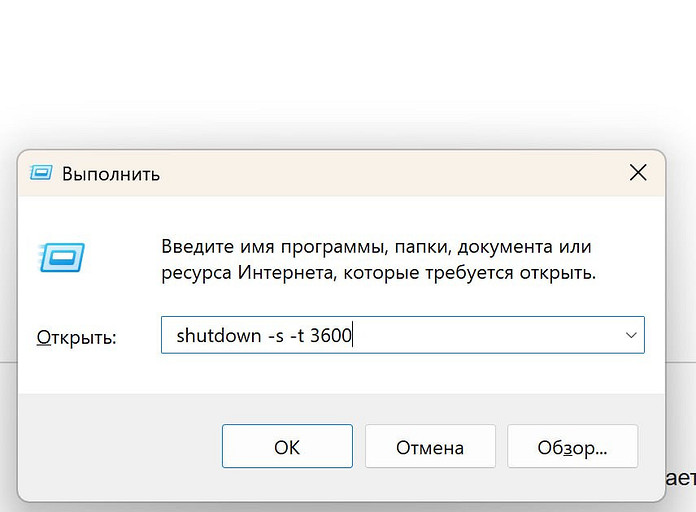Click the large Run icon beside description
Screen dimensions: 696x512
click(61, 257)
